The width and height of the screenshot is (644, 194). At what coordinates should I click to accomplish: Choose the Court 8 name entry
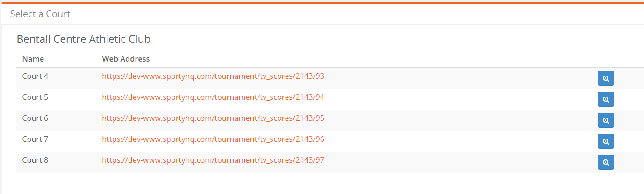[35, 160]
